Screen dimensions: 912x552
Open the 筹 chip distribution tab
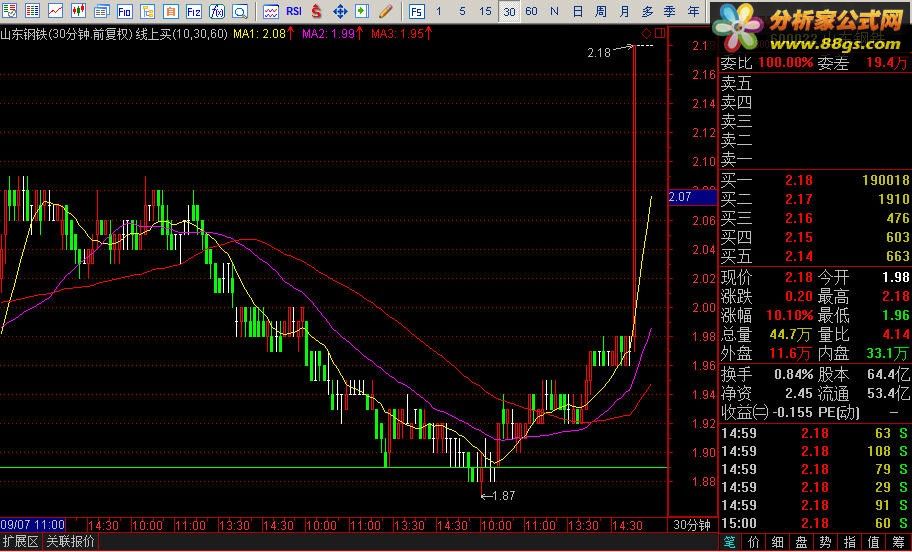[x=899, y=542]
